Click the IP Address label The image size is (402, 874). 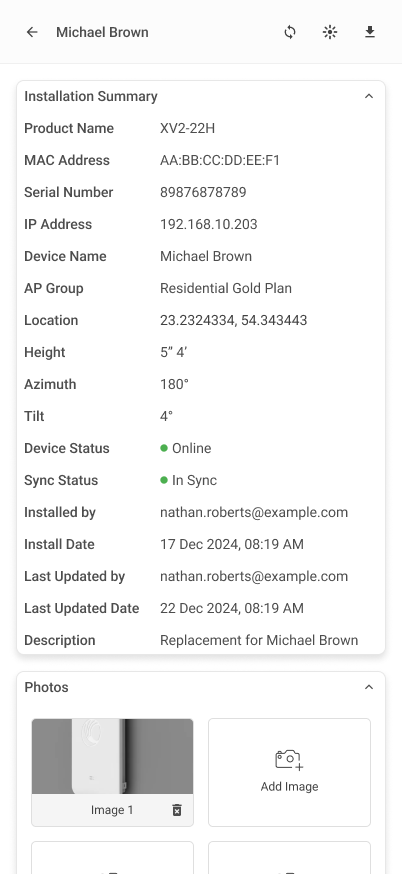pyautogui.click(x=58, y=225)
